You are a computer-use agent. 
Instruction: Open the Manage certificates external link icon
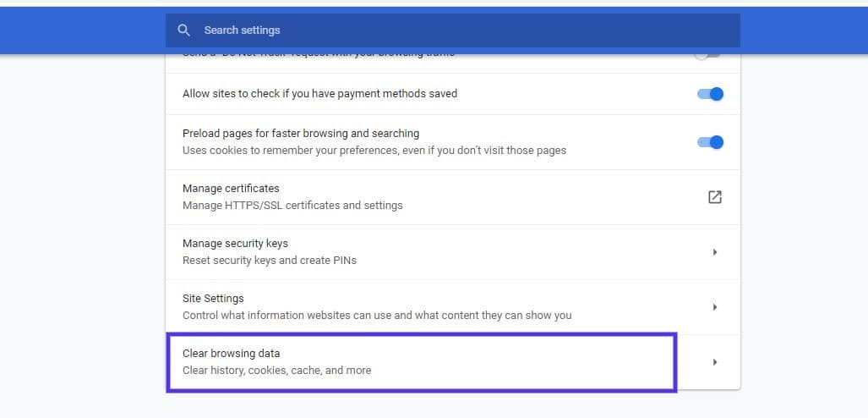tap(714, 197)
